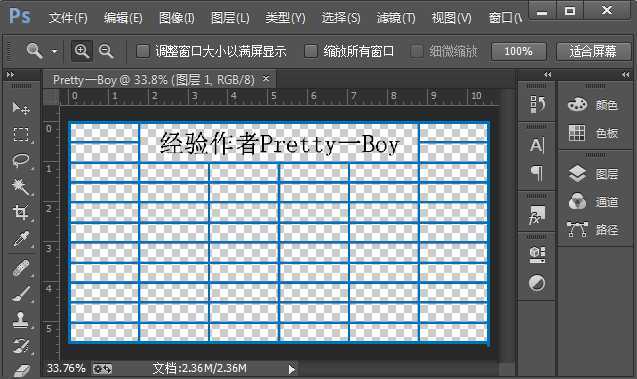Open the status bar info arrow menu
637x379 pixels.
(291, 369)
